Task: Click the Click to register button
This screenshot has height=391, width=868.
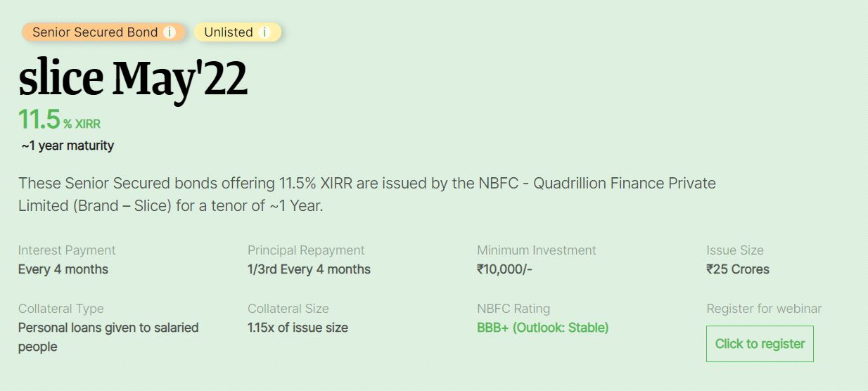Action: point(760,344)
